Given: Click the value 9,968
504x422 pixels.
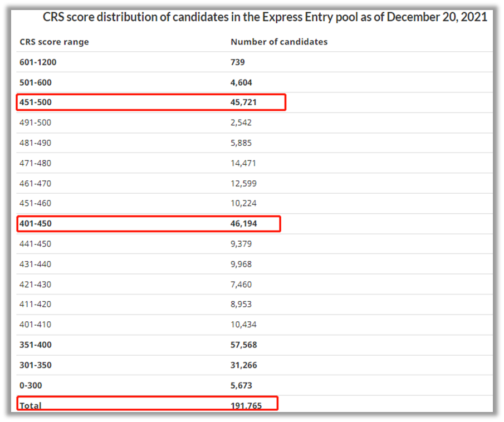Looking at the screenshot, I should (x=241, y=264).
